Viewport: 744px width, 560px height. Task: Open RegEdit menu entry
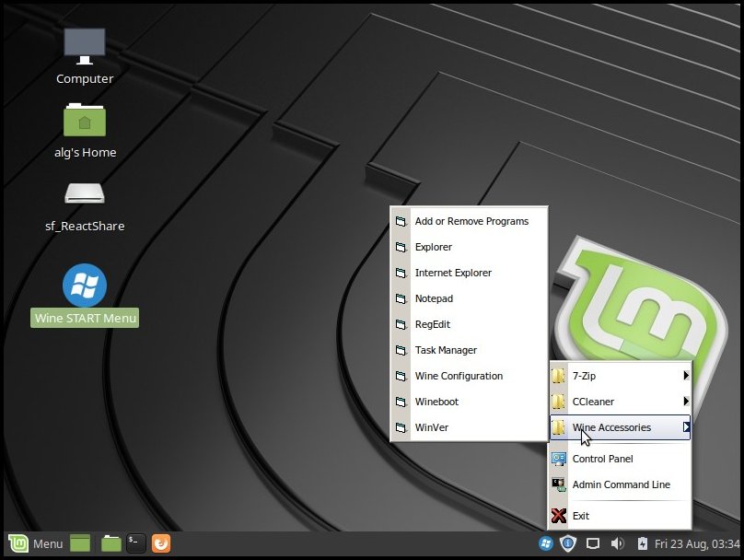pos(469,324)
